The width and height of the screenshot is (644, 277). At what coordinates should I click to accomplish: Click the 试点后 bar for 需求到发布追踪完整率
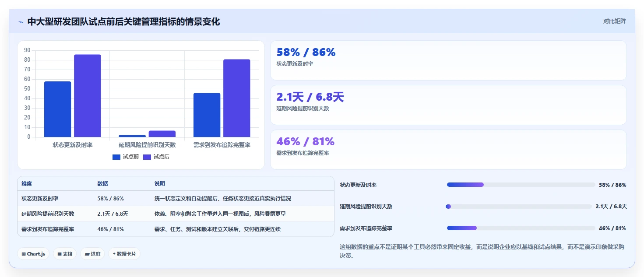237,98
